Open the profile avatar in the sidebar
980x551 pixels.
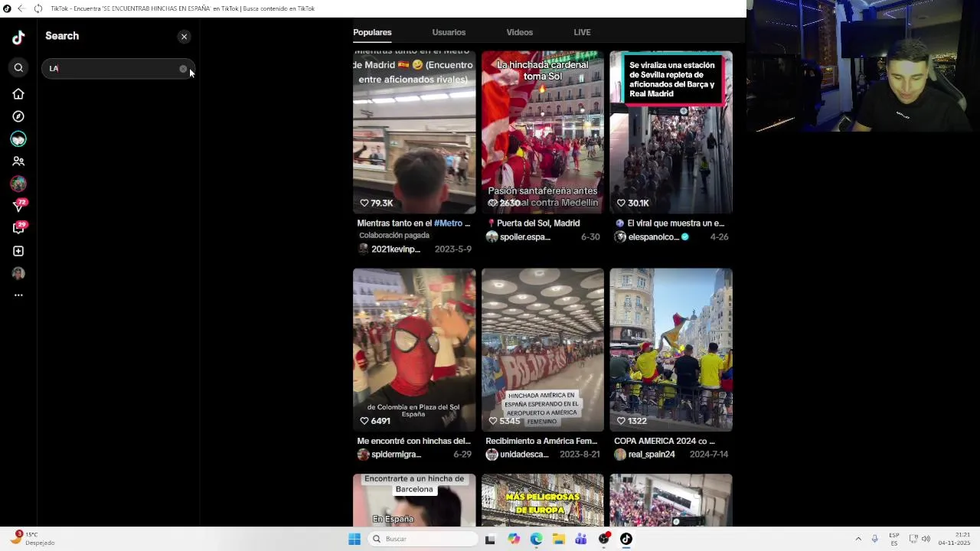pyautogui.click(x=18, y=273)
